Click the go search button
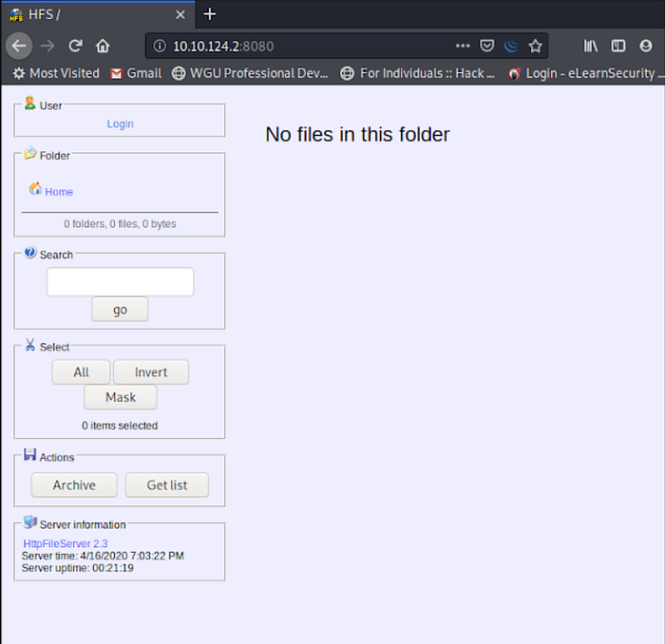665x644 pixels. pyautogui.click(x=120, y=310)
